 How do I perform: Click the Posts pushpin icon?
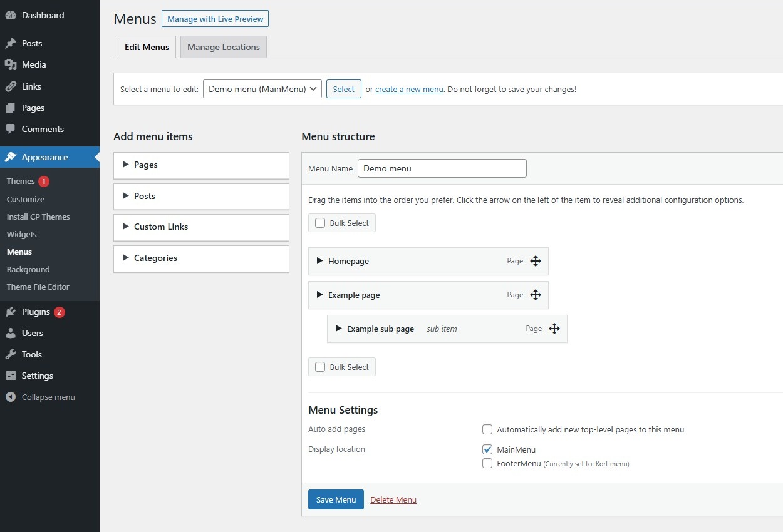click(x=11, y=43)
